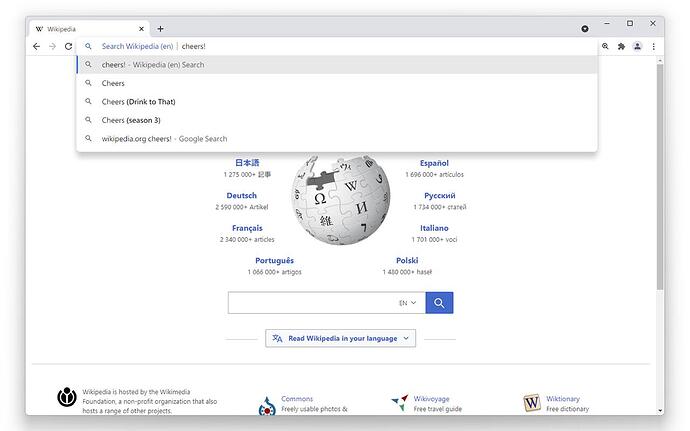
Task: Open the Deutsch Wikipedia link
Action: tap(242, 196)
